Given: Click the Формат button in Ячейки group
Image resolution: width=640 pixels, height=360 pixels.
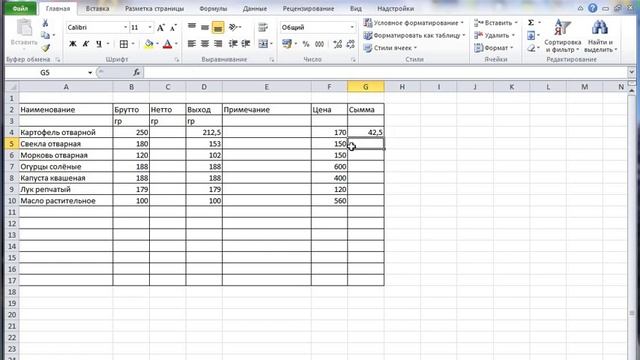Looking at the screenshot, I should pos(493,48).
